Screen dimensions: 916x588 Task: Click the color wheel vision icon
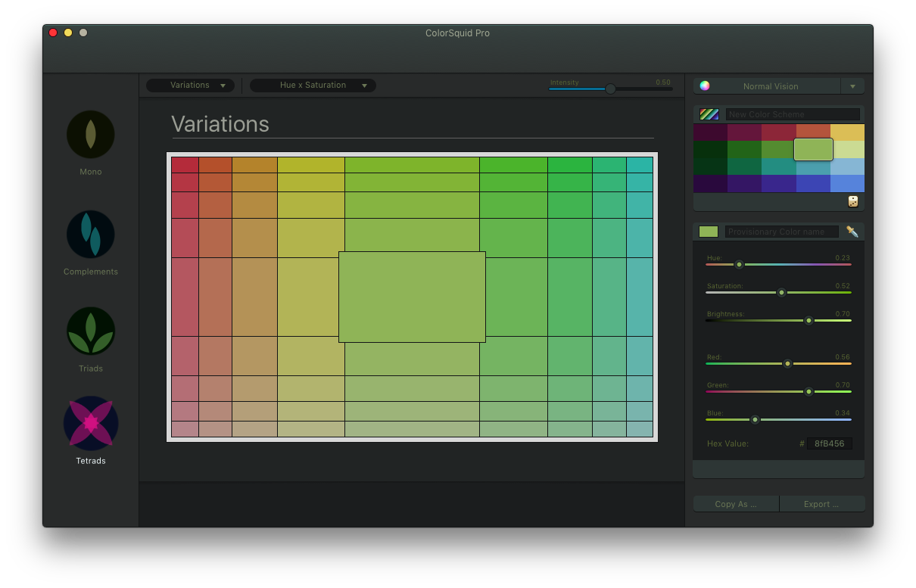[x=705, y=86]
